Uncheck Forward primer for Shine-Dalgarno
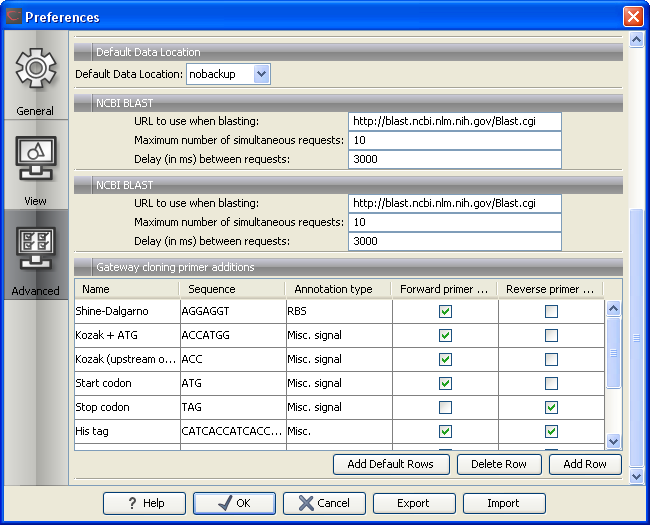The image size is (650, 525). tap(445, 311)
